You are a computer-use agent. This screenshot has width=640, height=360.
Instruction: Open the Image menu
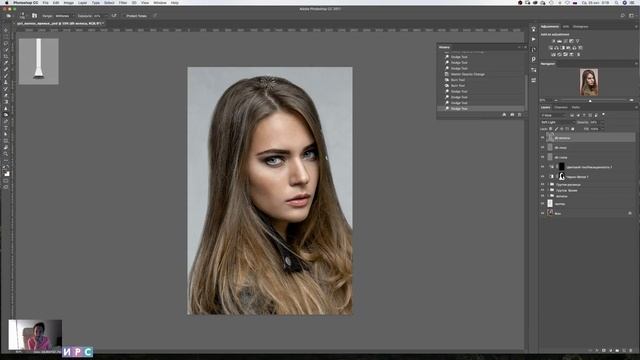[69, 2]
